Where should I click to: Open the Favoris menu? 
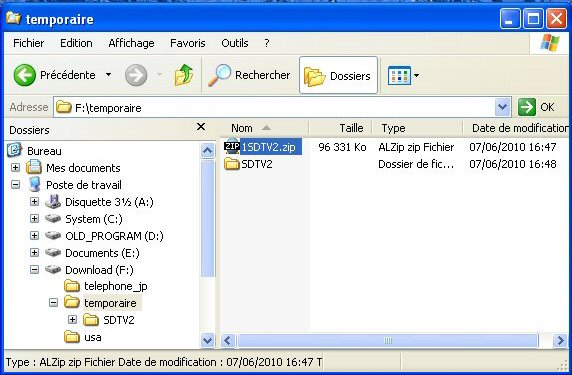tap(188, 43)
